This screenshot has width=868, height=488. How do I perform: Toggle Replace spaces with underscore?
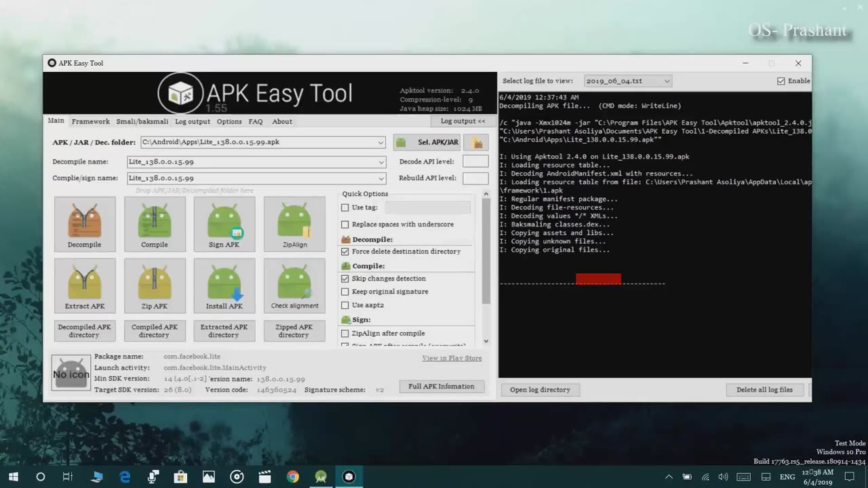coord(345,224)
